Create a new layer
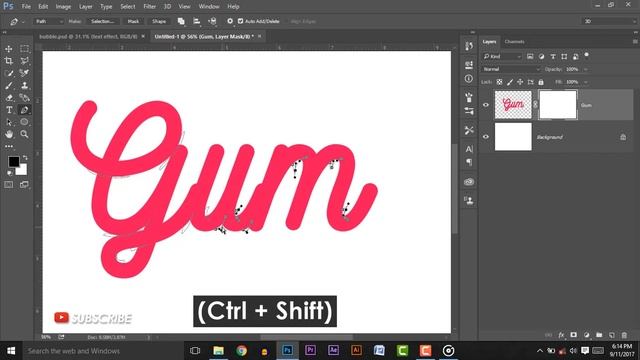The width and height of the screenshot is (640, 360). 612,335
